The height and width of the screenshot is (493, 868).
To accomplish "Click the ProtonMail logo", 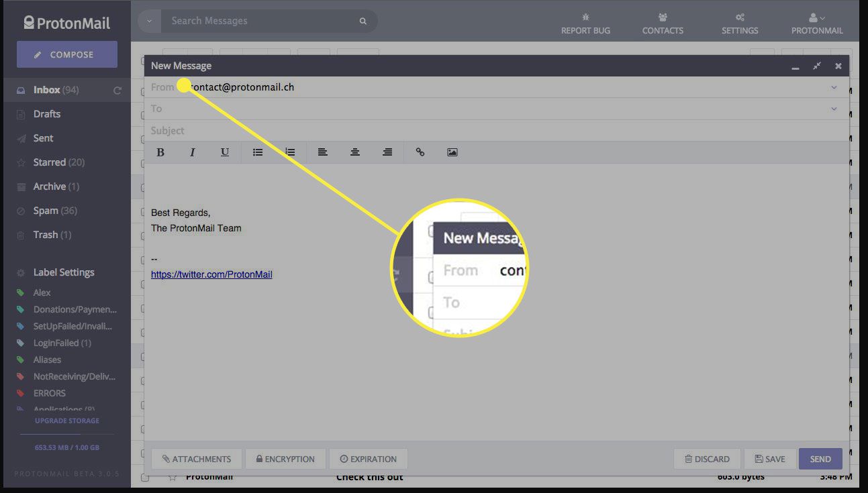I will 66,22.
